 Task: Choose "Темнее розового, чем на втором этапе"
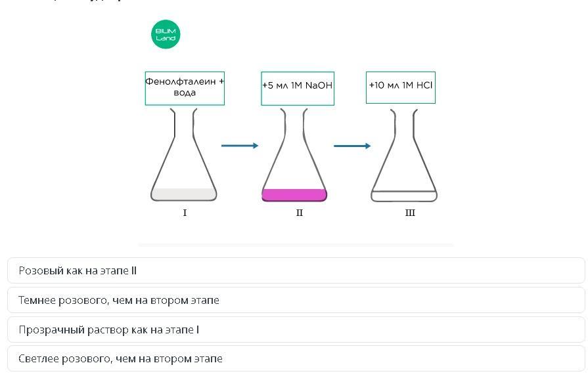[x=296, y=300]
